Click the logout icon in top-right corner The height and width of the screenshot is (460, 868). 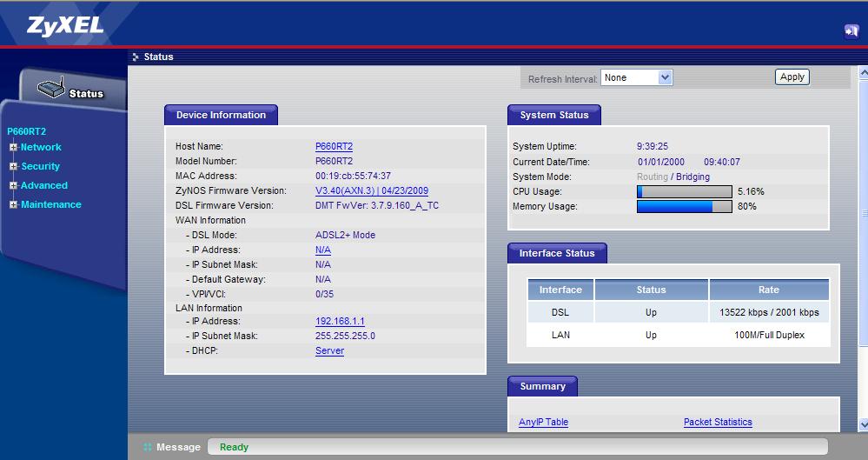click(x=851, y=31)
